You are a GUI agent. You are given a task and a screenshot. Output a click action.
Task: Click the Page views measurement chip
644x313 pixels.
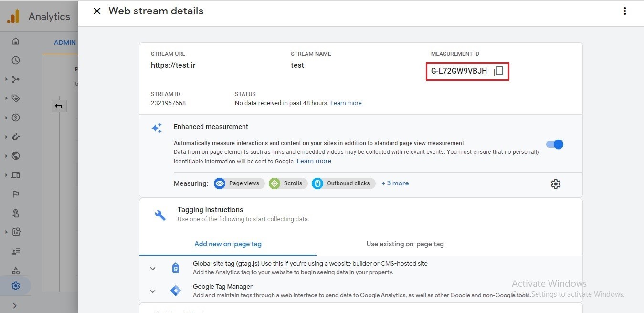[x=239, y=183]
